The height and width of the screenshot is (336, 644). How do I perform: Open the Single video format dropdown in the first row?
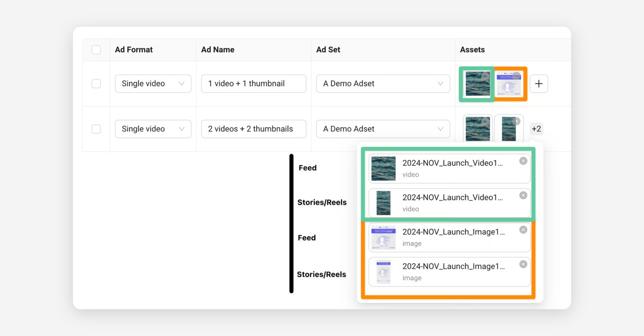click(x=153, y=84)
